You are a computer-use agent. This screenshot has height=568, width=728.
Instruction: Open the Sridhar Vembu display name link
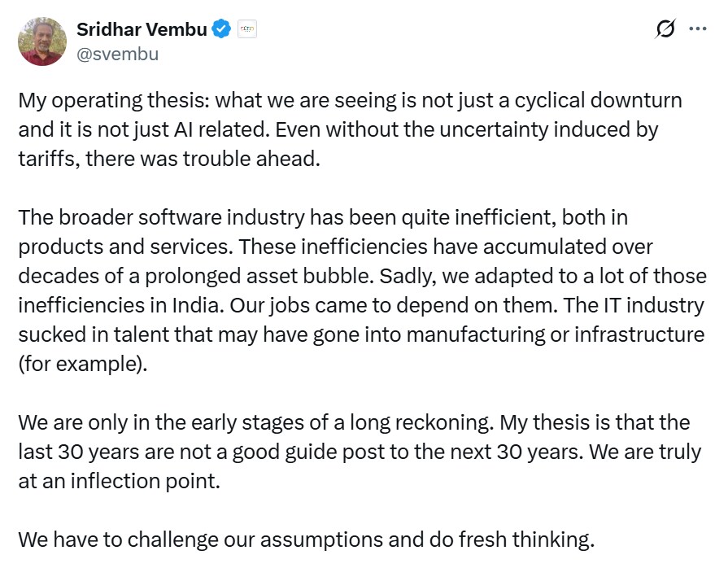pyautogui.click(x=142, y=29)
